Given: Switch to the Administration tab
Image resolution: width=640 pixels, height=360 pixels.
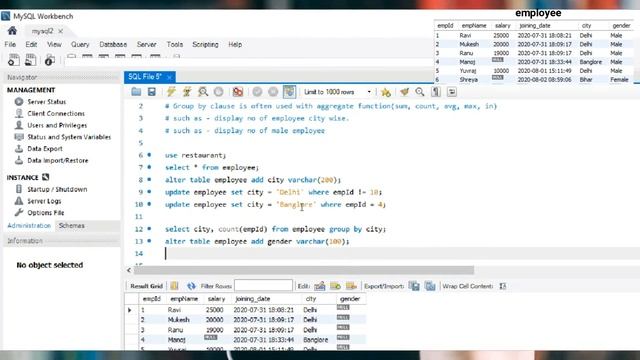Looking at the screenshot, I should click(29, 226).
